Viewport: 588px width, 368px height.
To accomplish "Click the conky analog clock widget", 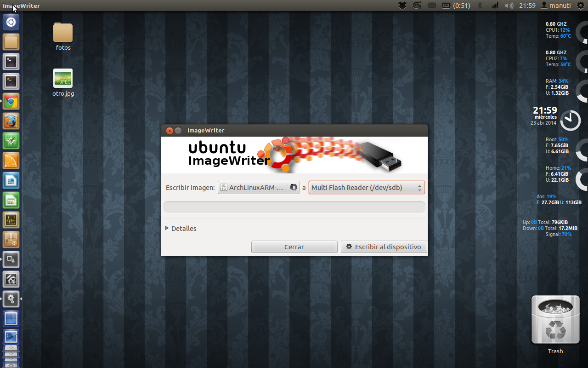I will click(x=571, y=120).
